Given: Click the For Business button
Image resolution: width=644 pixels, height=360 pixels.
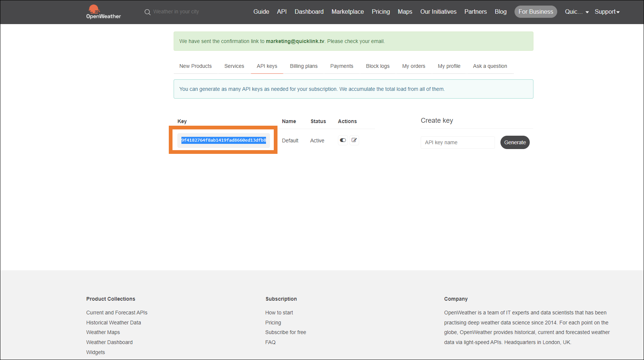Looking at the screenshot, I should (535, 12).
